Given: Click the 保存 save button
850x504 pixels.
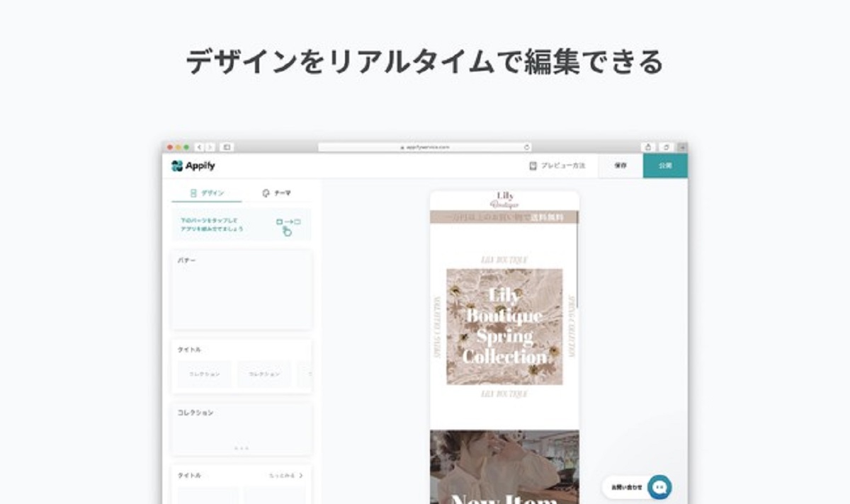Looking at the screenshot, I should click(620, 166).
